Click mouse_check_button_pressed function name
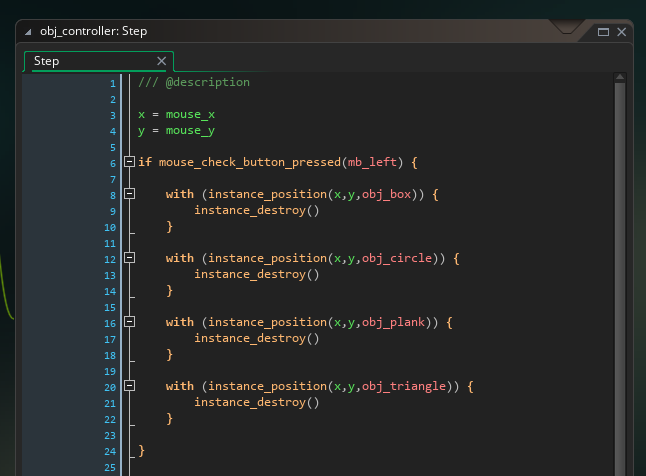Image resolution: width=646 pixels, height=476 pixels. point(250,162)
